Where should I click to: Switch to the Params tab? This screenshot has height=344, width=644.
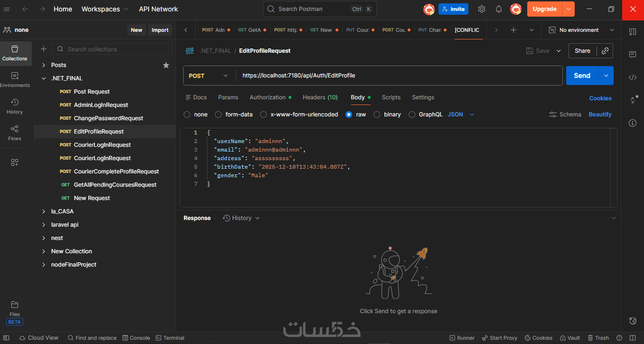click(x=228, y=97)
